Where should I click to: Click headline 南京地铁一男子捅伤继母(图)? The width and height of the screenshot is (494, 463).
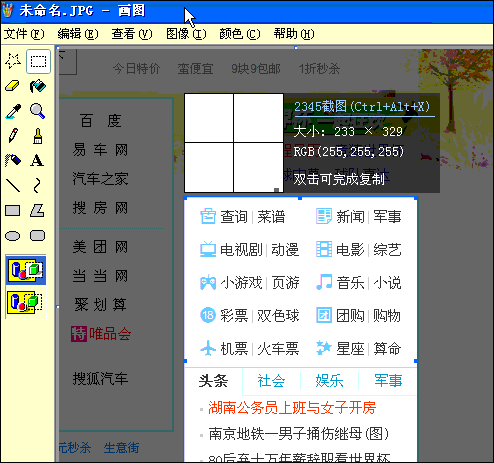coord(299,434)
